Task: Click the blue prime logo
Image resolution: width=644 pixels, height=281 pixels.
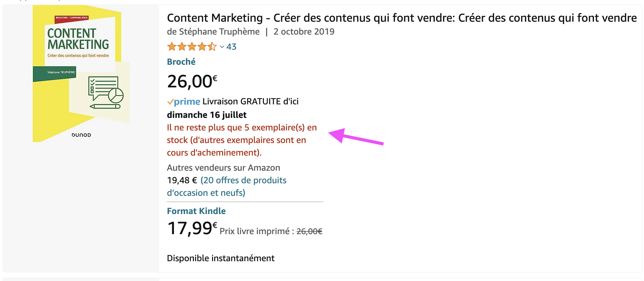Action: coord(187,101)
